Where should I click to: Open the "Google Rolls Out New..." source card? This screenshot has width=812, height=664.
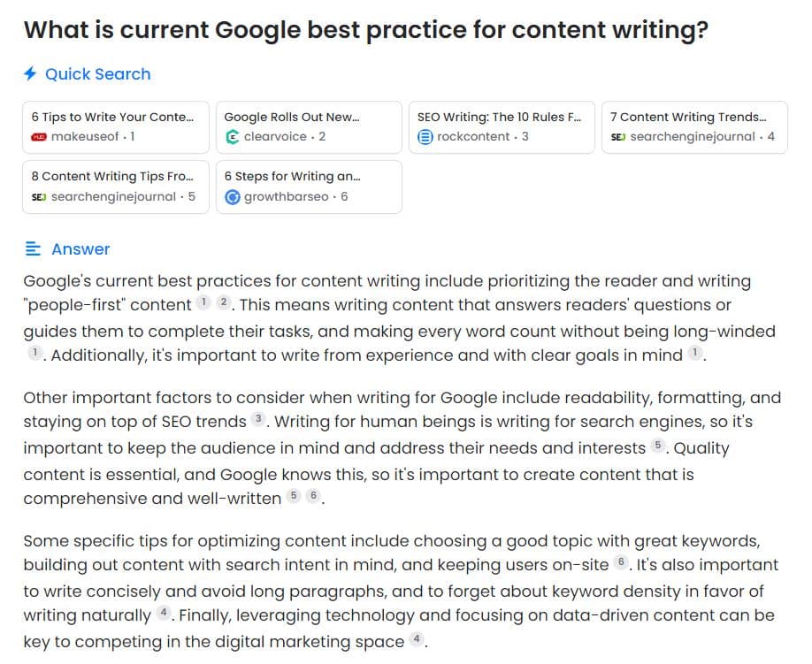309,127
